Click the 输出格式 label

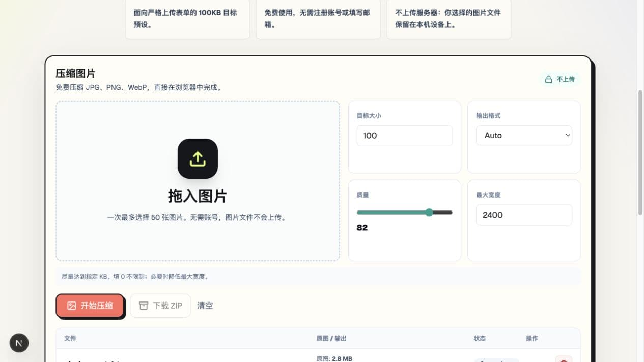coord(488,116)
